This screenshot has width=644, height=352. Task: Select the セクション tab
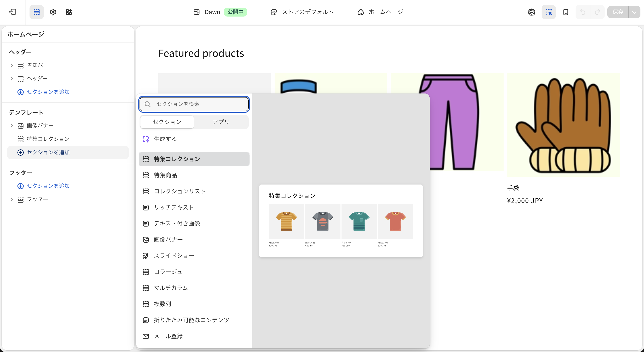pyautogui.click(x=167, y=122)
